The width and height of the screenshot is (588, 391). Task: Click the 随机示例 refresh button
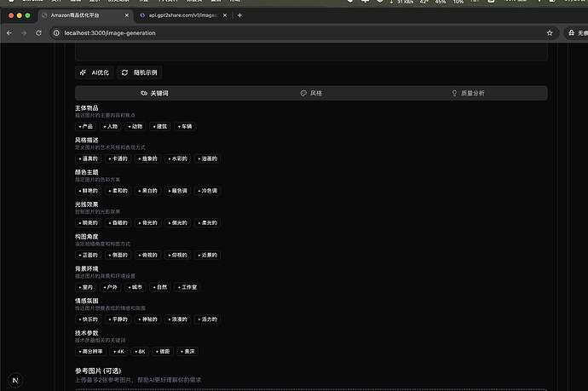139,72
